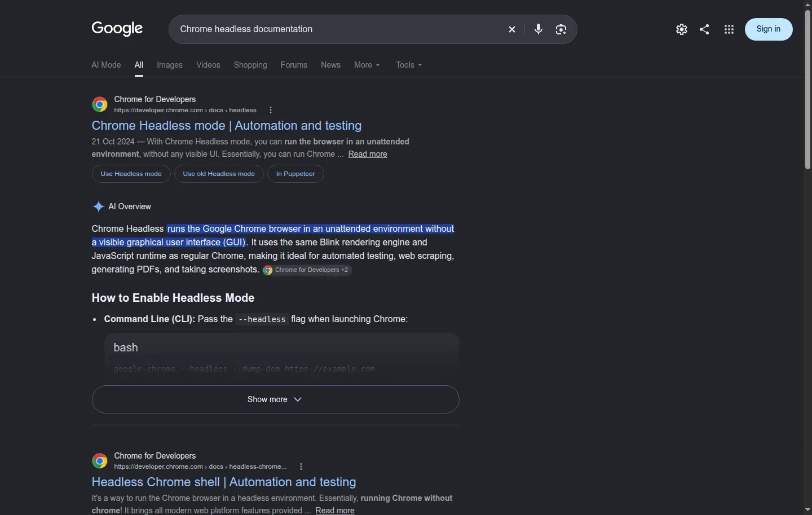Open 'Chrome Headless mode | Automation and testing' link
The image size is (812, 515).
click(227, 125)
